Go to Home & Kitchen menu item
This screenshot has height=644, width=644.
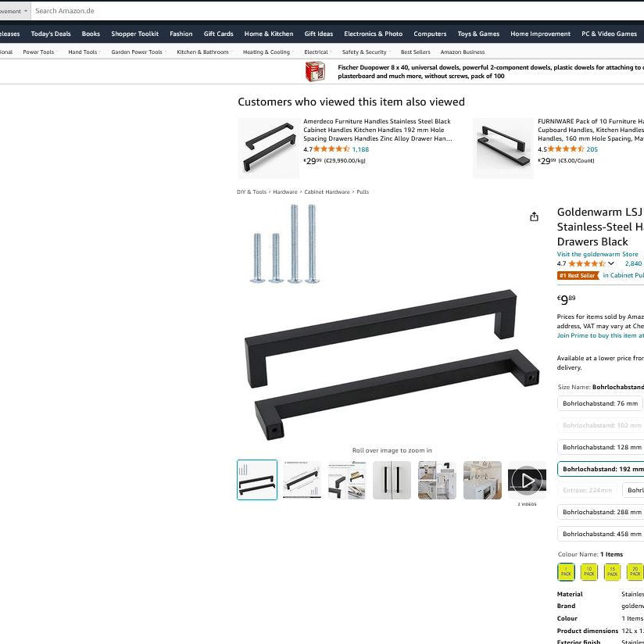pyautogui.click(x=269, y=34)
